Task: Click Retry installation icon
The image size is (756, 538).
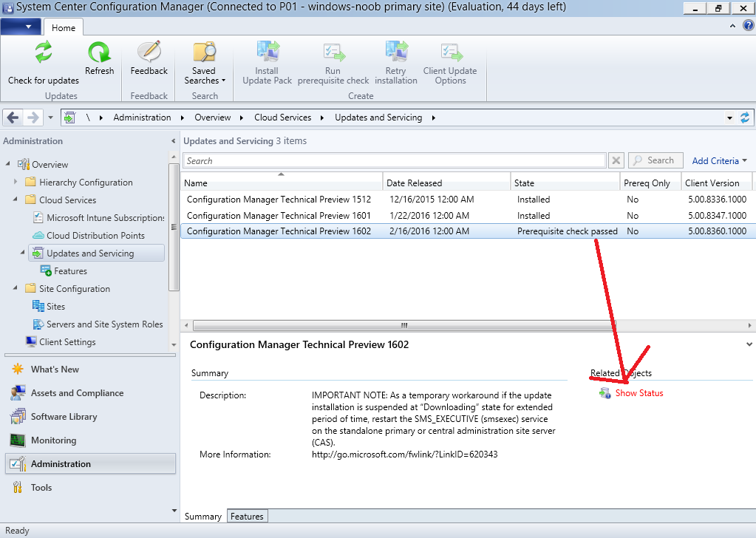Action: click(396, 52)
